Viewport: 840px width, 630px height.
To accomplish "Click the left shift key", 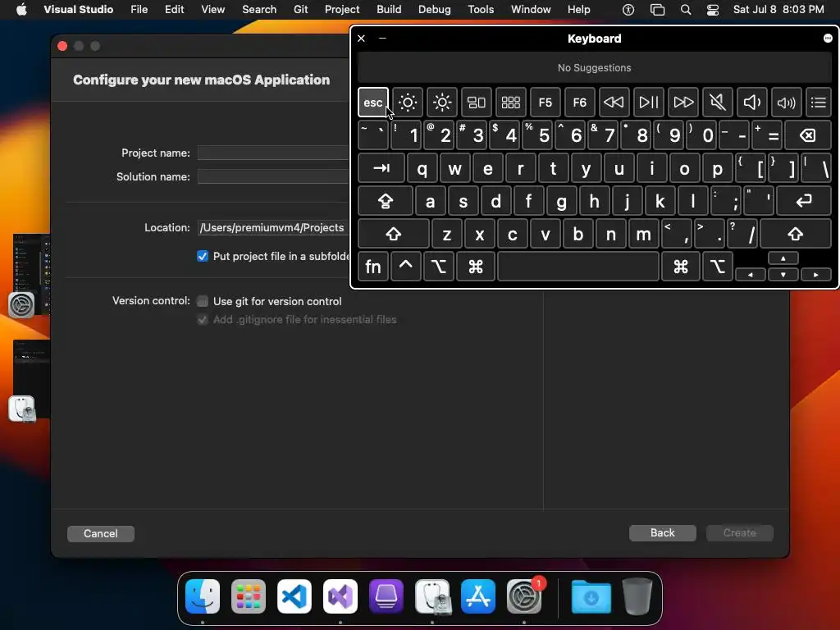I will (394, 234).
